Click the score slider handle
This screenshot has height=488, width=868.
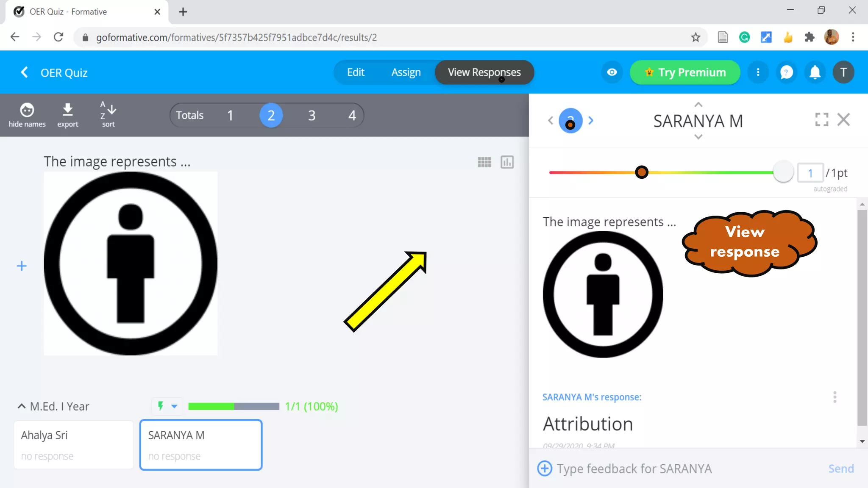pos(783,172)
